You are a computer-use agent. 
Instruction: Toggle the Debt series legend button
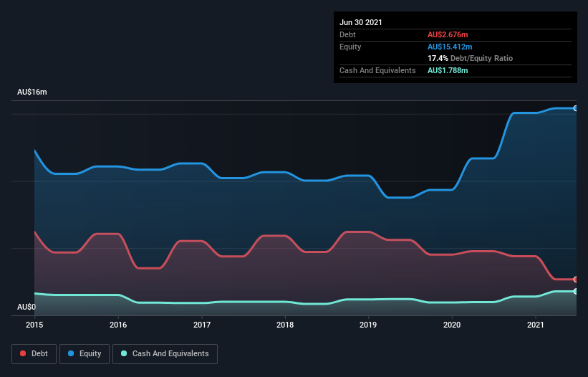tap(34, 354)
